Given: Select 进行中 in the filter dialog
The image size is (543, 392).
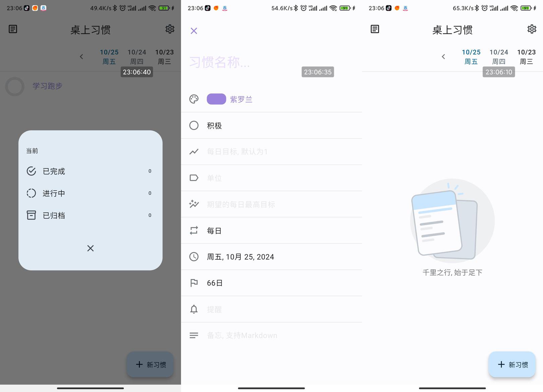Looking at the screenshot, I should click(90, 193).
